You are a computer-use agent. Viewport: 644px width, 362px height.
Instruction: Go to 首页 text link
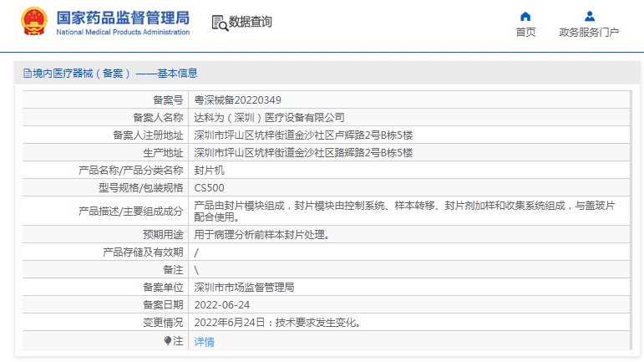[x=525, y=33]
